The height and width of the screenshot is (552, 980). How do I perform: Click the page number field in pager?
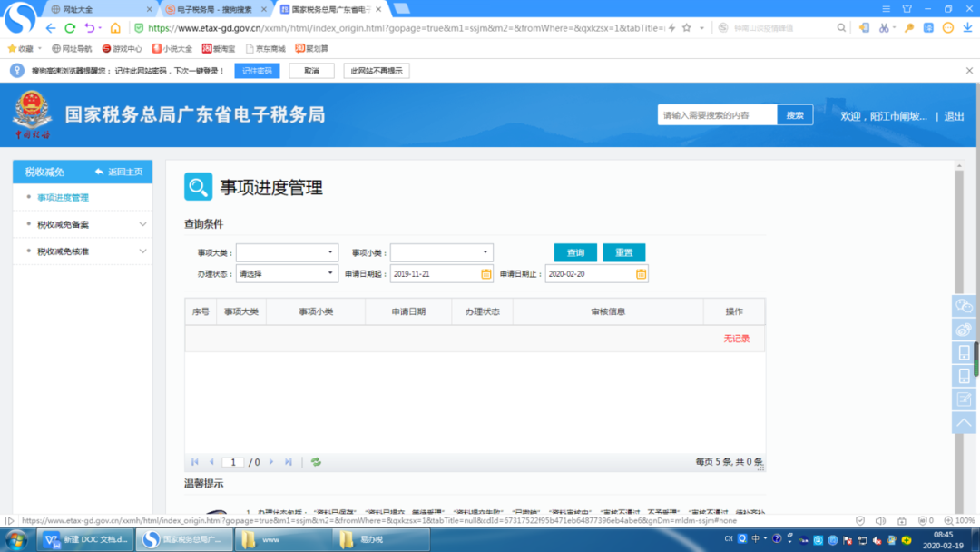[233, 462]
